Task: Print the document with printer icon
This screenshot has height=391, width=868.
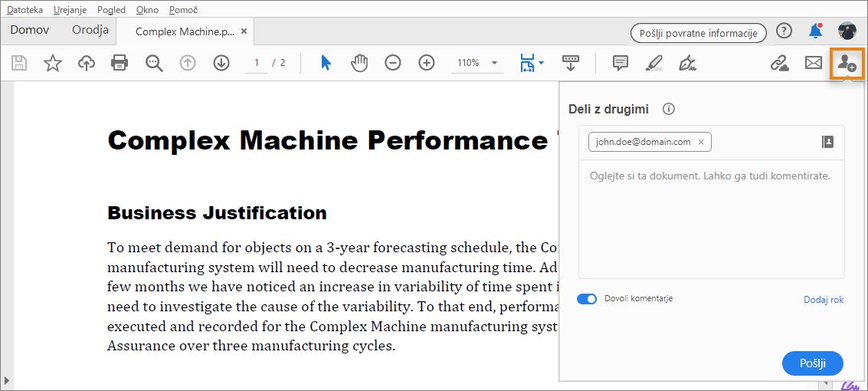Action: coord(120,63)
